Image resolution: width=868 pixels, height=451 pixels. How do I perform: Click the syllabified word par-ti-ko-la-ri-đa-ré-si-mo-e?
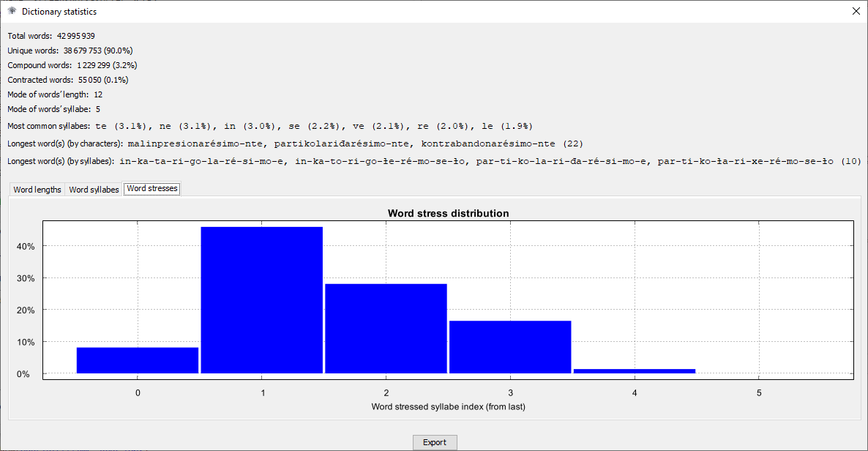(561, 161)
